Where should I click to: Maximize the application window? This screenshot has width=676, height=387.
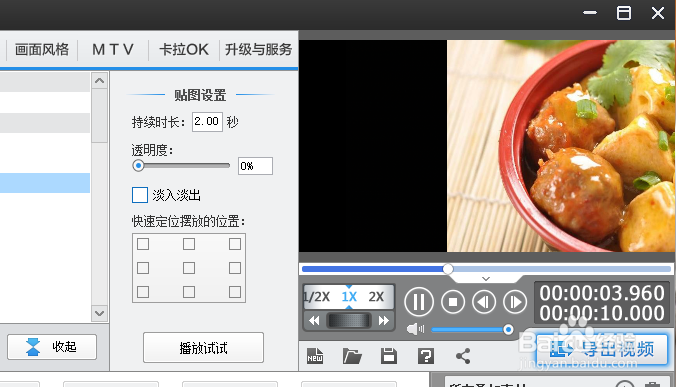(x=624, y=13)
